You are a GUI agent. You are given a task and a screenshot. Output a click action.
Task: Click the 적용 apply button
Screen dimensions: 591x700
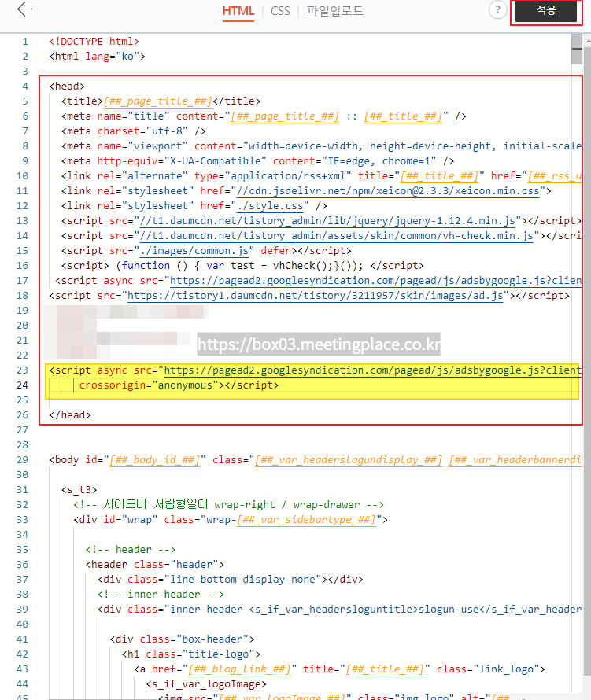[x=546, y=10]
